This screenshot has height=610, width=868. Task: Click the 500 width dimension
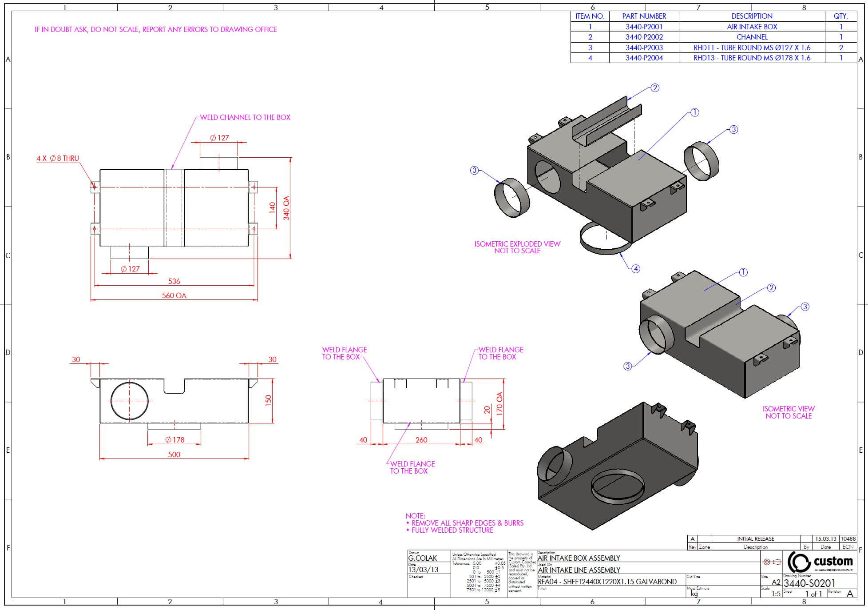click(174, 455)
